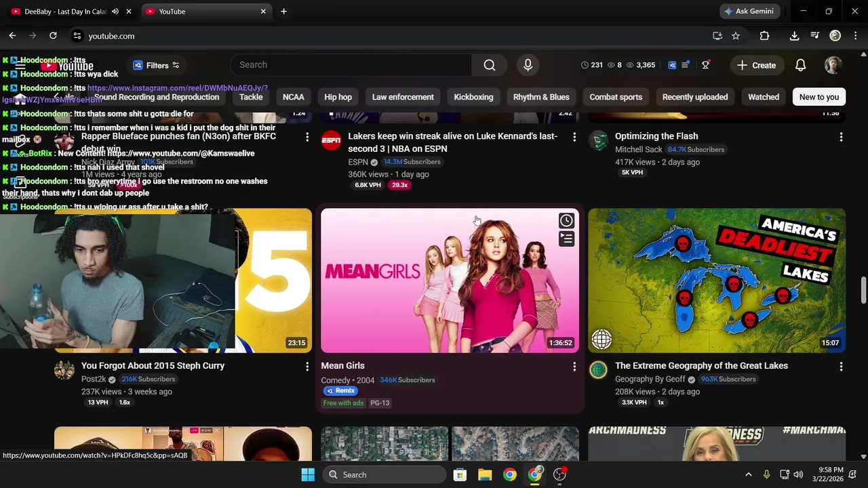This screenshot has height=488, width=868.
Task: Focus the YouTube search box
Action: (351, 65)
